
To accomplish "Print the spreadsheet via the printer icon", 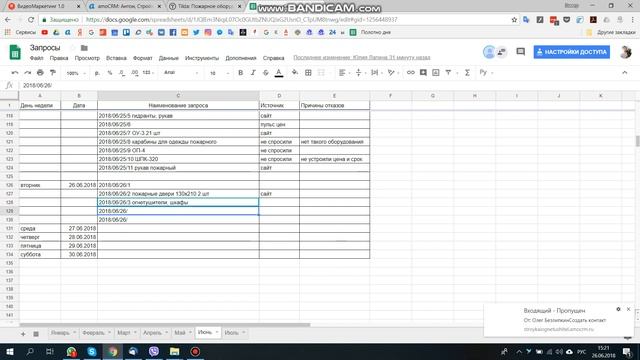I will (40, 73).
